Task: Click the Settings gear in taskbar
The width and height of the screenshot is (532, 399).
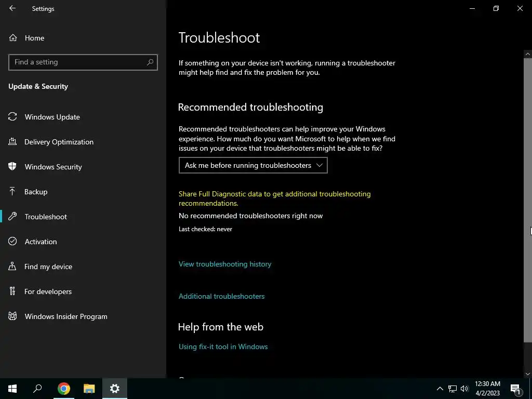Action: (115, 389)
